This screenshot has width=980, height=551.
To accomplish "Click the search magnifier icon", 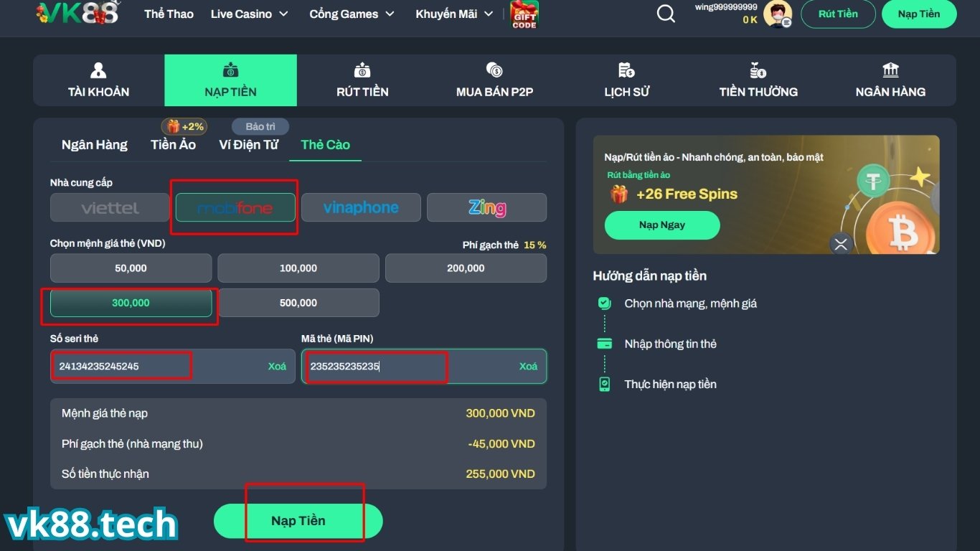I will [x=666, y=14].
